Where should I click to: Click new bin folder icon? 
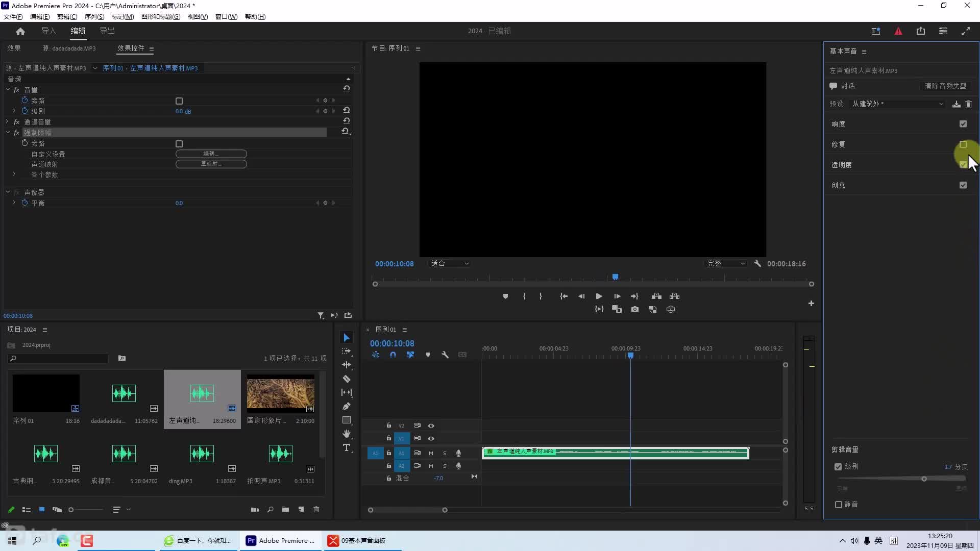[x=285, y=510]
